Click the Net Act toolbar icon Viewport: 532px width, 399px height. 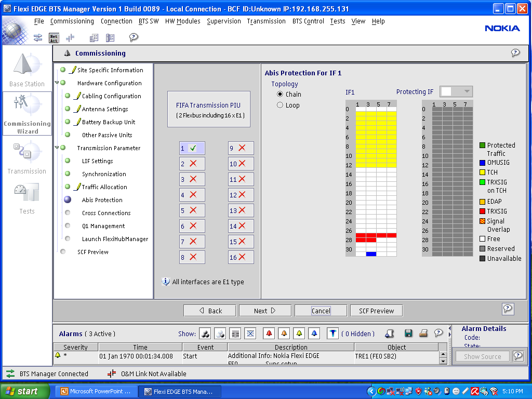(x=54, y=37)
